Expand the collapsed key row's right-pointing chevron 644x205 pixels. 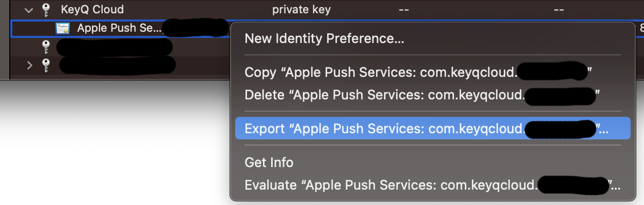(29, 65)
